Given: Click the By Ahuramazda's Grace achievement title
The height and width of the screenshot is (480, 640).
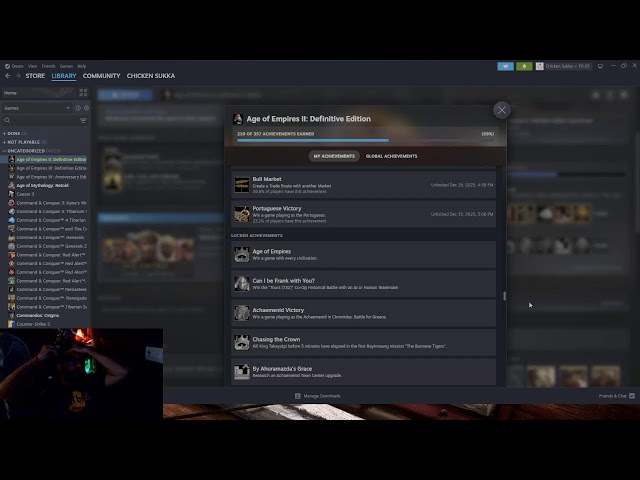Looking at the screenshot, I should pos(282,369).
